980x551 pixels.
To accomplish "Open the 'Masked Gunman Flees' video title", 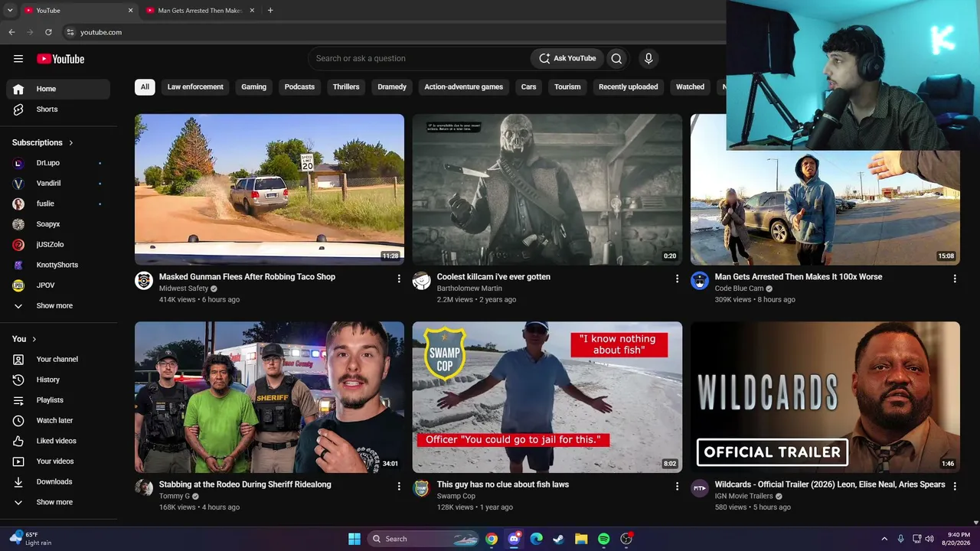I will tap(247, 277).
